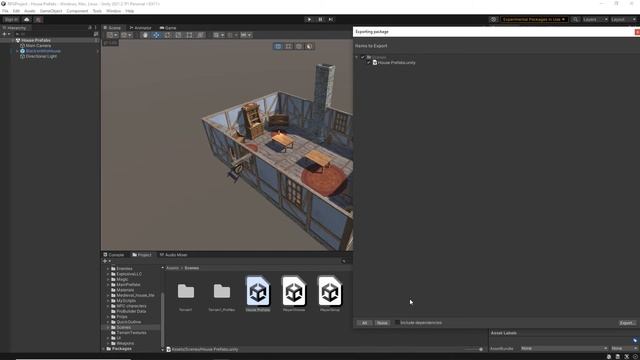Open global search magnifier icon

pyautogui.click(x=575, y=19)
